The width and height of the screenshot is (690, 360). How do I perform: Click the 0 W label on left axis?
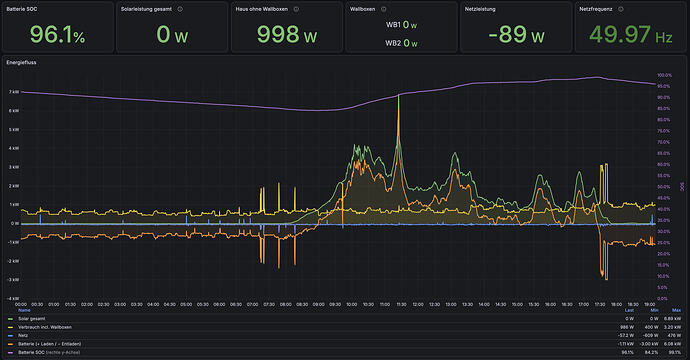point(15,223)
